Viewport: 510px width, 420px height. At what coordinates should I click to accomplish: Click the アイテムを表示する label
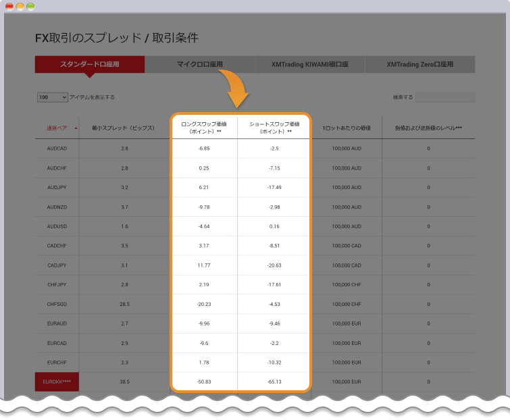point(92,97)
